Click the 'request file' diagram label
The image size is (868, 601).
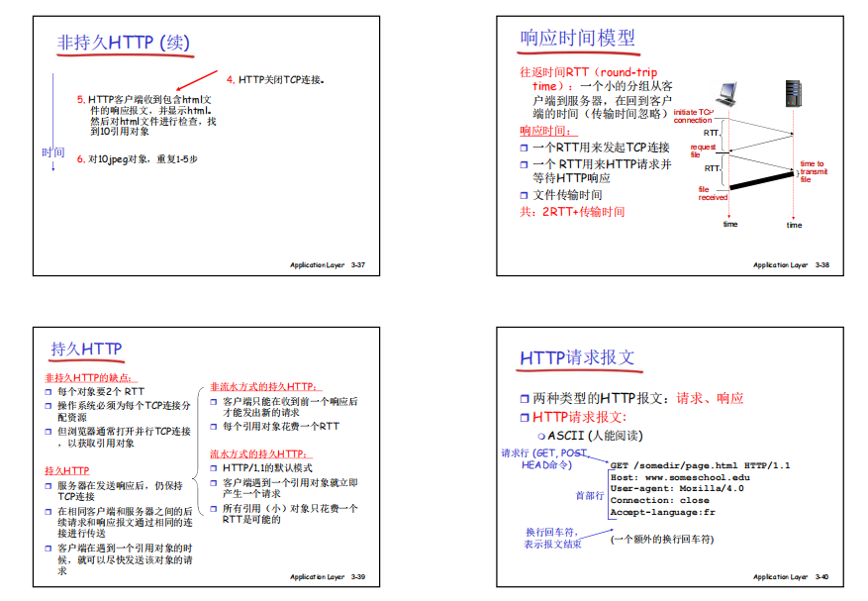click(x=703, y=150)
